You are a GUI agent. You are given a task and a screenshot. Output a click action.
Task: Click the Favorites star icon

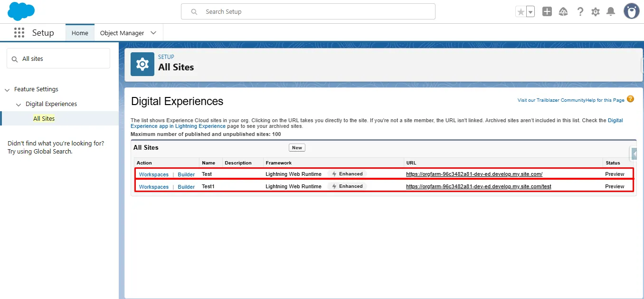[x=521, y=12]
